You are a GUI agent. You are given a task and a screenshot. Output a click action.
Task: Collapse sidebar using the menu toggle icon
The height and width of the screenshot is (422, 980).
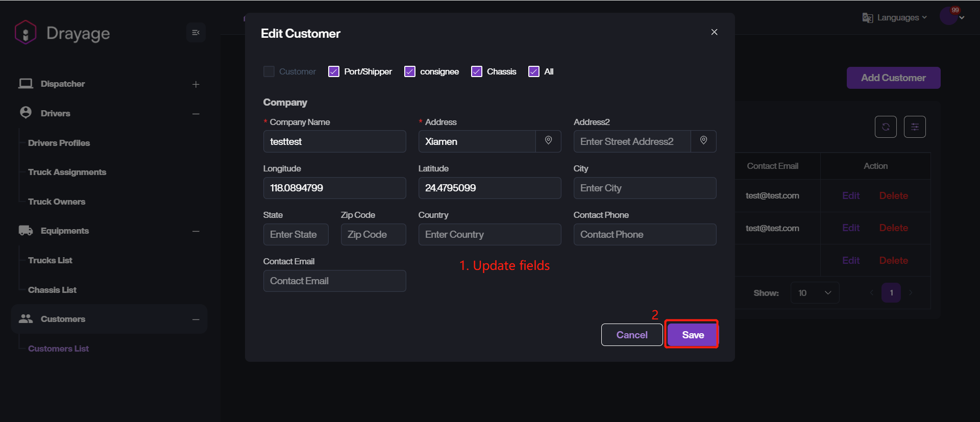(195, 33)
